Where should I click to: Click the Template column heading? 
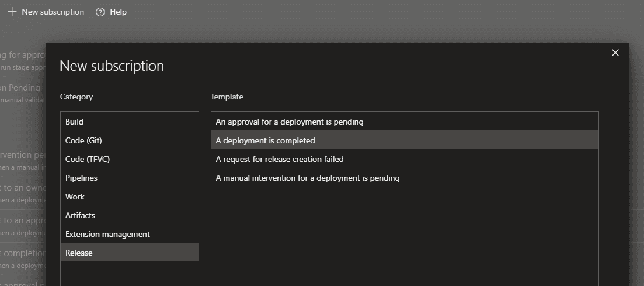[227, 97]
